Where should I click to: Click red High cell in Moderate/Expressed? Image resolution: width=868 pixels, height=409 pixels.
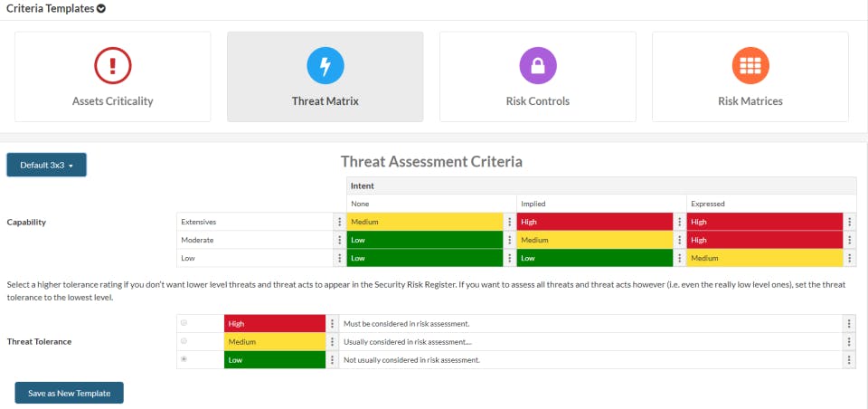point(765,240)
